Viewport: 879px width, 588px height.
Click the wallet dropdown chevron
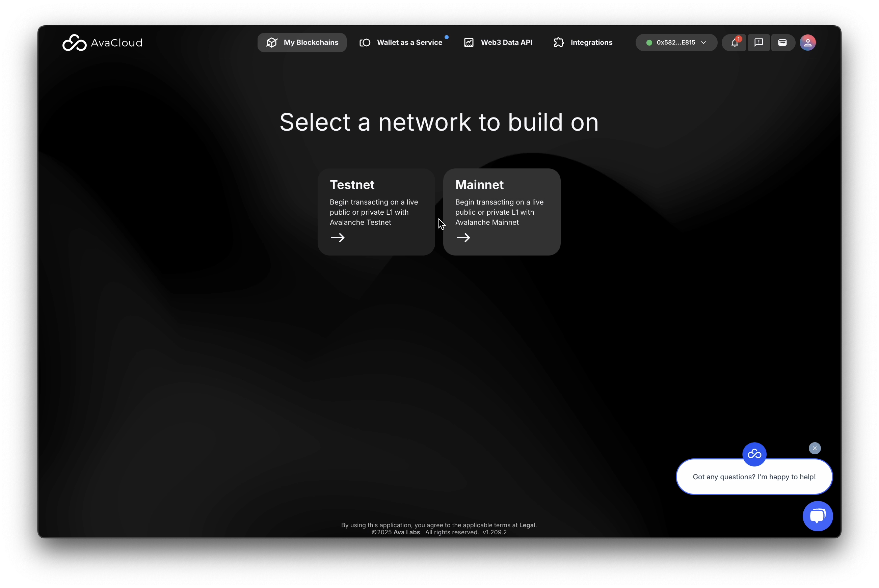(x=703, y=43)
